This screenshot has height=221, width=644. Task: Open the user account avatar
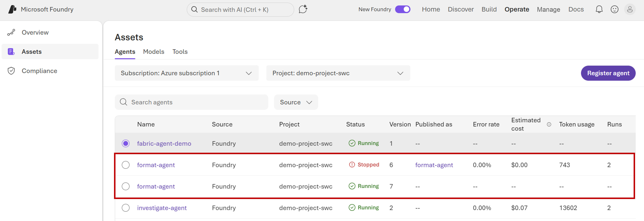[x=630, y=10]
